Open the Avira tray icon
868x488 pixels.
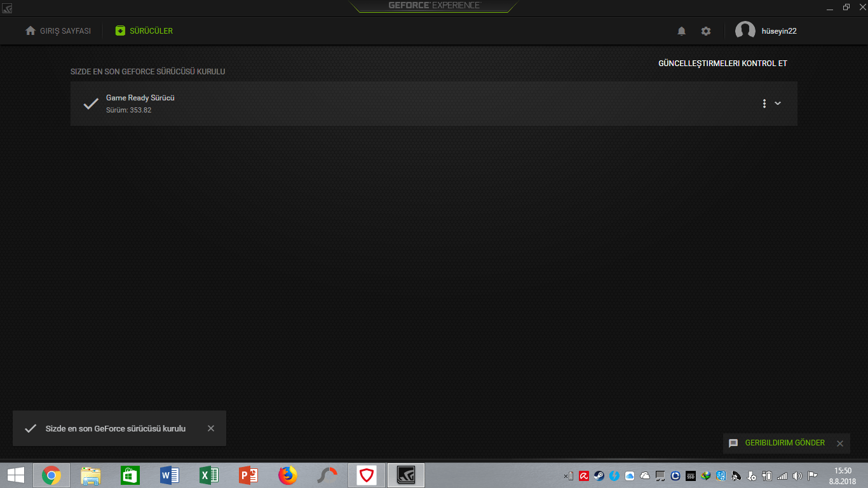pyautogui.click(x=584, y=475)
